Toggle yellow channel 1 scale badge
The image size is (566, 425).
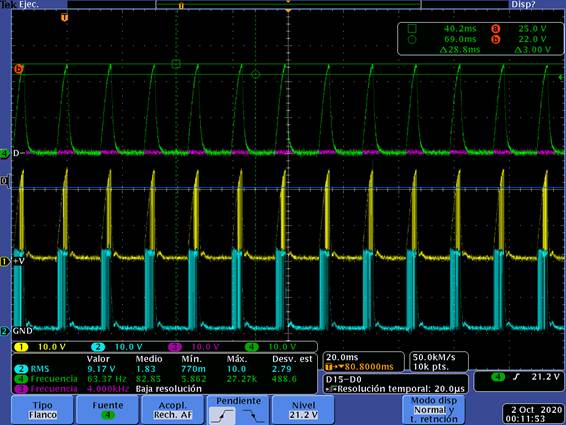[21, 347]
